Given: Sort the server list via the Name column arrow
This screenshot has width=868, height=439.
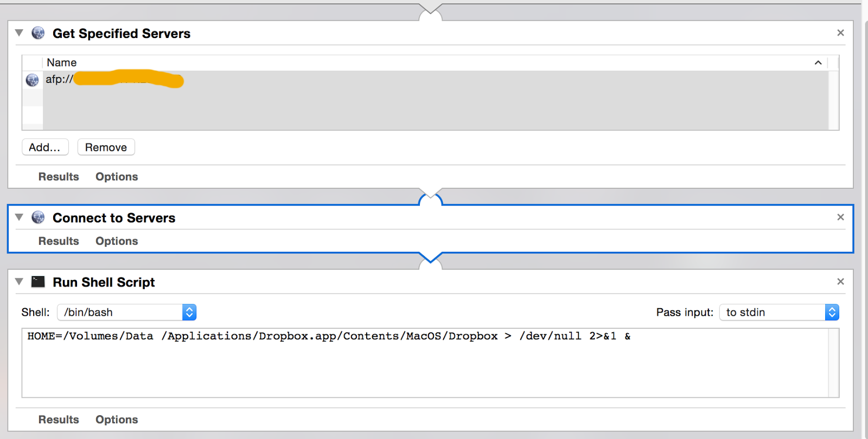Looking at the screenshot, I should coord(818,63).
